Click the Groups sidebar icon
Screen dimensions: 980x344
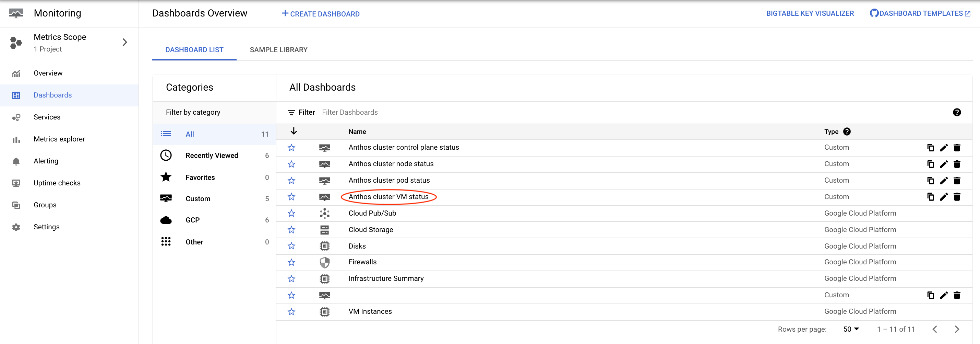click(16, 205)
